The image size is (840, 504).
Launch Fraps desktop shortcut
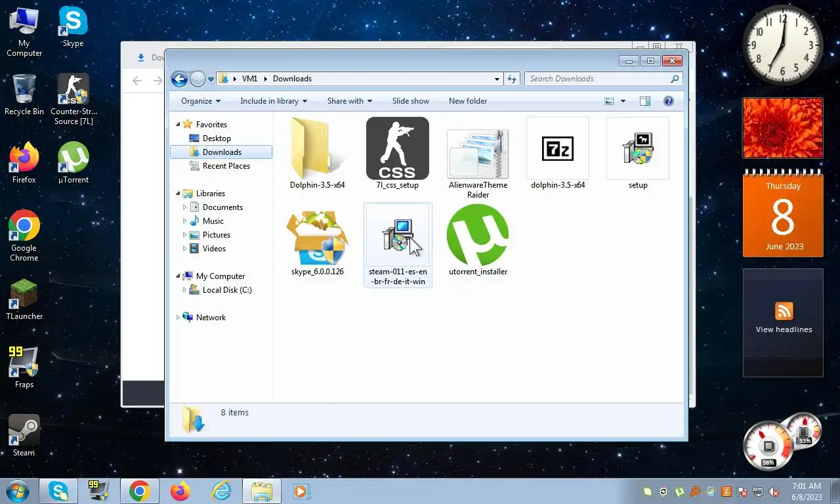tap(24, 367)
